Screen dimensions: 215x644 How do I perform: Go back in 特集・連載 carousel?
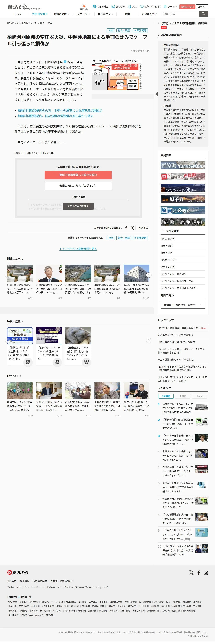click(x=8, y=340)
